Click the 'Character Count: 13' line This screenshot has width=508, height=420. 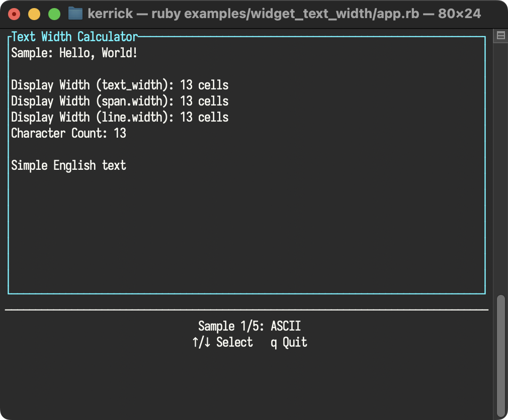point(68,133)
